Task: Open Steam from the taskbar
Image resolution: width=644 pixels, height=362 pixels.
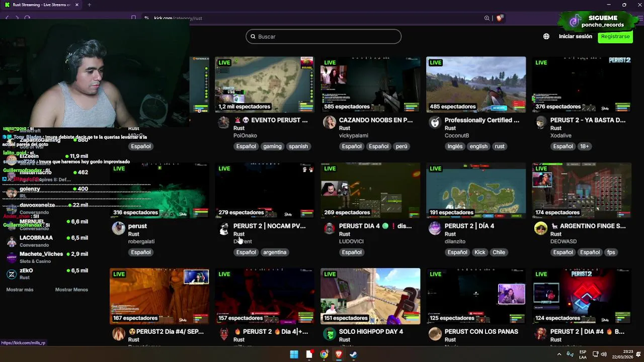Action: point(354,354)
